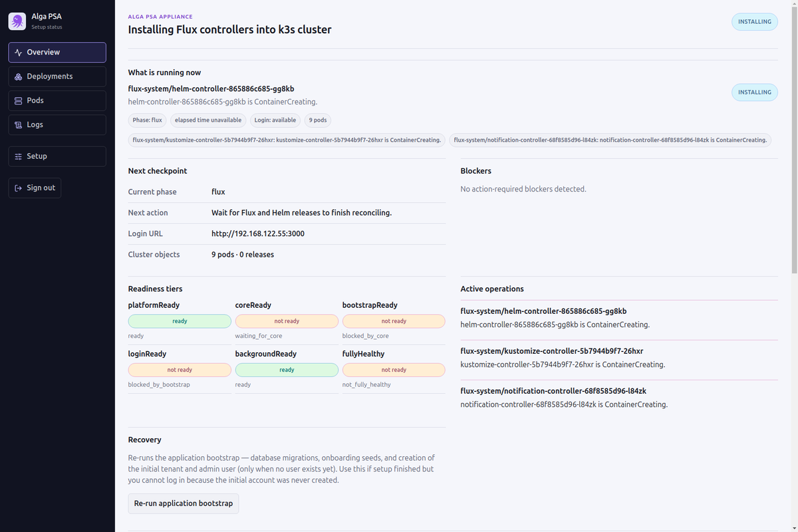
Task: Click the Deployments cubes icon
Action: tap(19, 76)
